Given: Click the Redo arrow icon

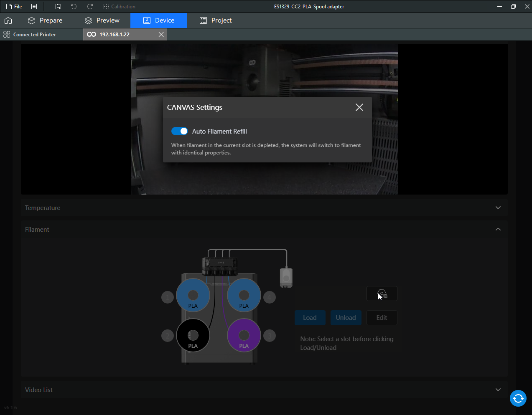Looking at the screenshot, I should tap(90, 7).
